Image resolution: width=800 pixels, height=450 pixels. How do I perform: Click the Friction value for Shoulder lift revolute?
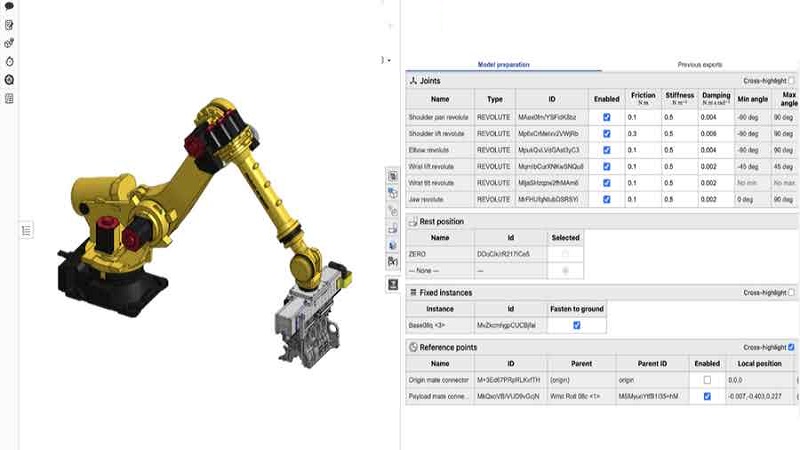pyautogui.click(x=632, y=133)
